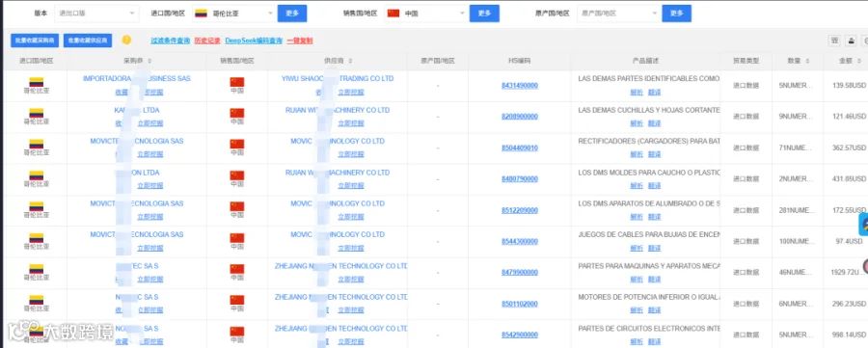
Task: Click 翻译 under JUEGOS DE CABLES description
Action: point(654,249)
